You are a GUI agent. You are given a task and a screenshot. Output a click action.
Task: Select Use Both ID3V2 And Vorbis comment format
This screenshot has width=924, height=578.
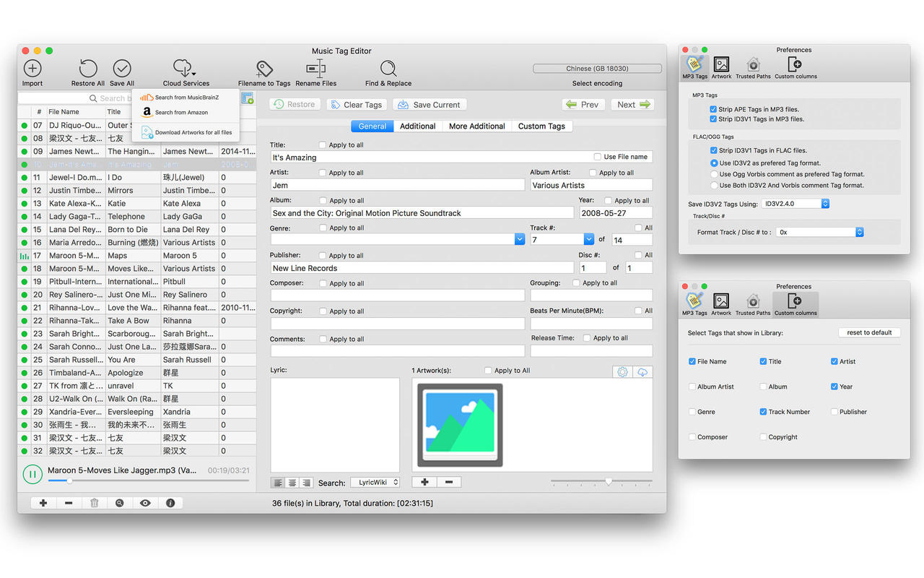tap(713, 186)
